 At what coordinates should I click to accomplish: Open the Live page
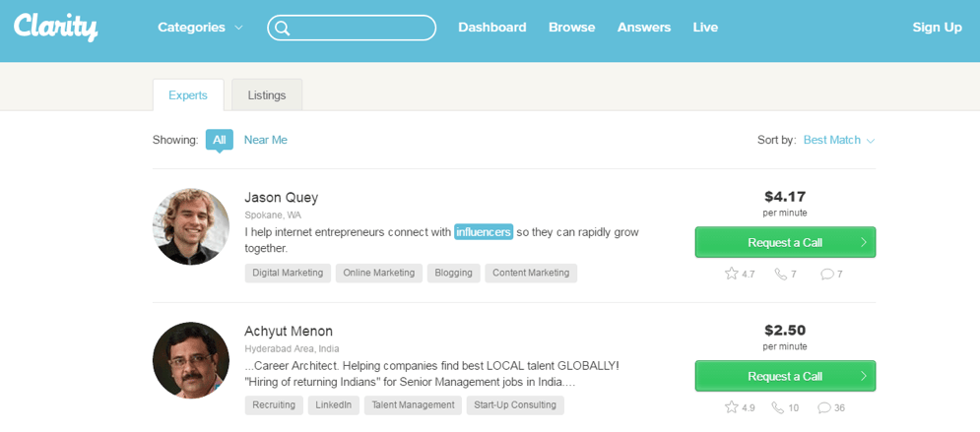tap(705, 28)
